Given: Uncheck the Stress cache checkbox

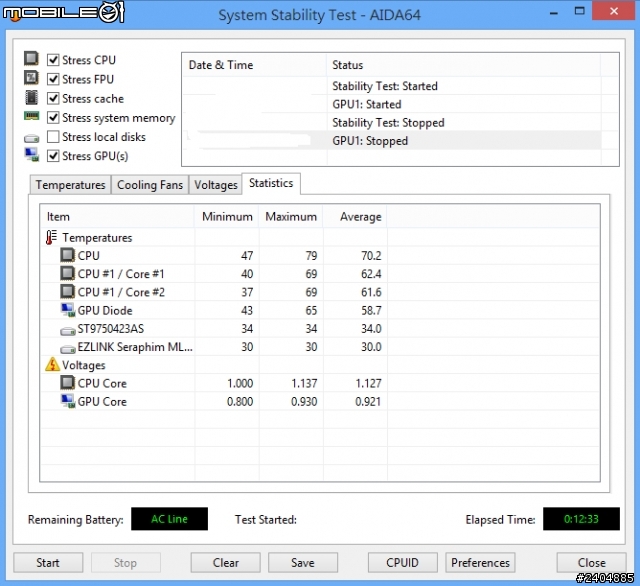Looking at the screenshot, I should click(x=53, y=98).
